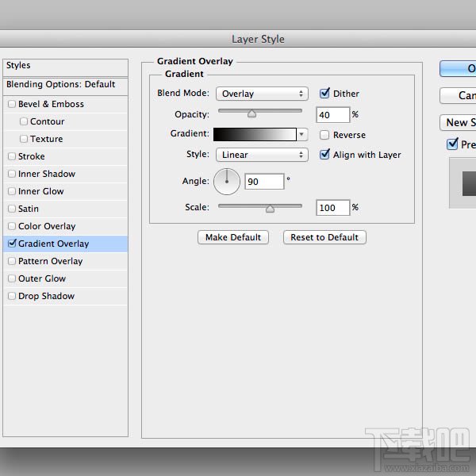The height and width of the screenshot is (476, 476).
Task: Click the Scale slider handle
Action: pos(270,208)
